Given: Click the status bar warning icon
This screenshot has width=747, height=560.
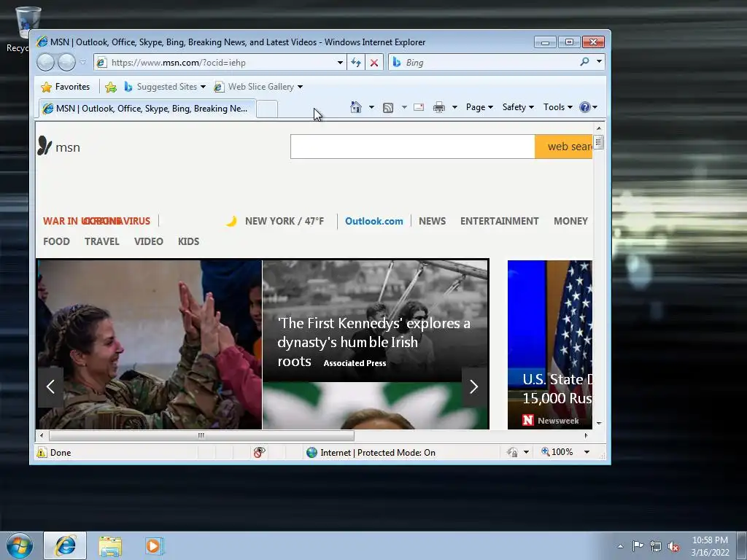Looking at the screenshot, I should (x=42, y=452).
